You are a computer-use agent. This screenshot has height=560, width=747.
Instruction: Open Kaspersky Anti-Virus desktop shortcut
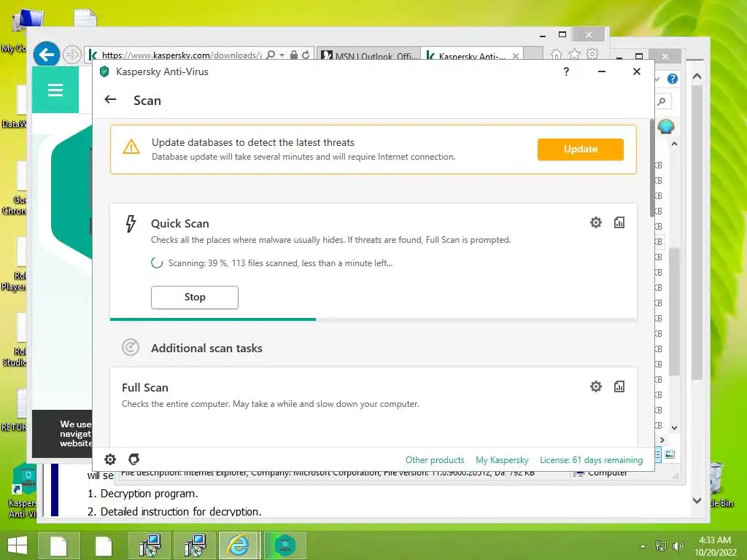(22, 491)
